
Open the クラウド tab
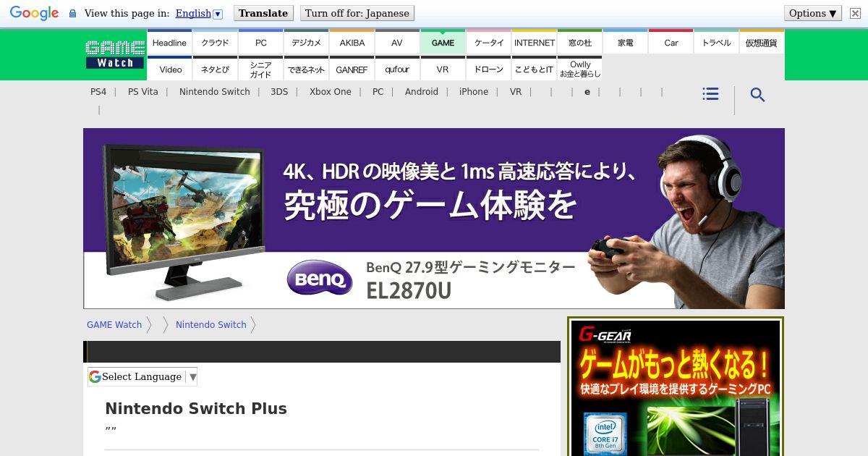[x=215, y=42]
